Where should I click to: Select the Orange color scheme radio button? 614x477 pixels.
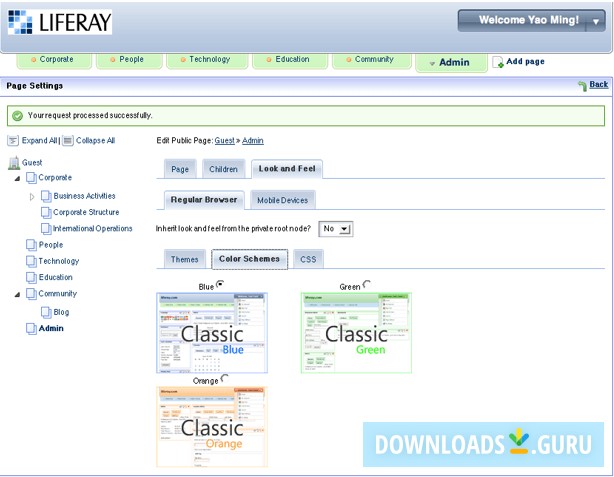point(224,378)
